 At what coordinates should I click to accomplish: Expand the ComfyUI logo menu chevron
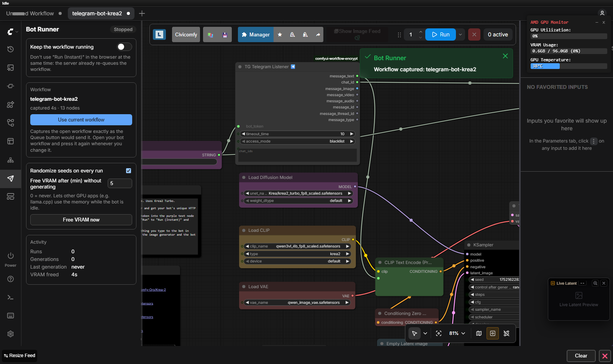(17, 32)
